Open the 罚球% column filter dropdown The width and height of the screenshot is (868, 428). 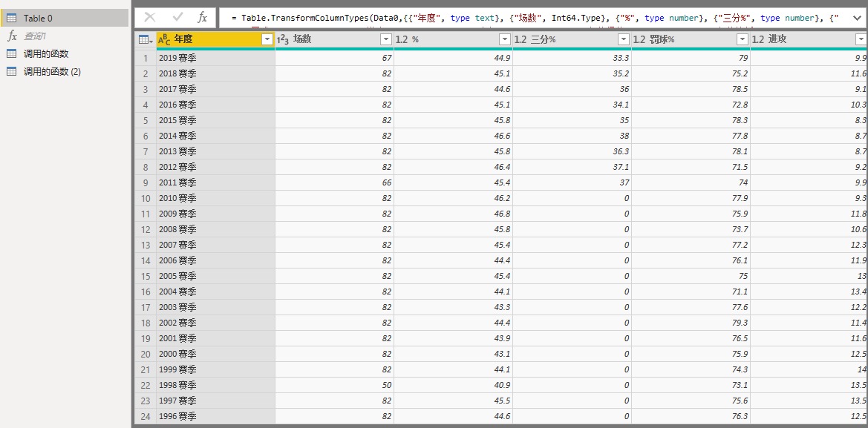(x=742, y=39)
